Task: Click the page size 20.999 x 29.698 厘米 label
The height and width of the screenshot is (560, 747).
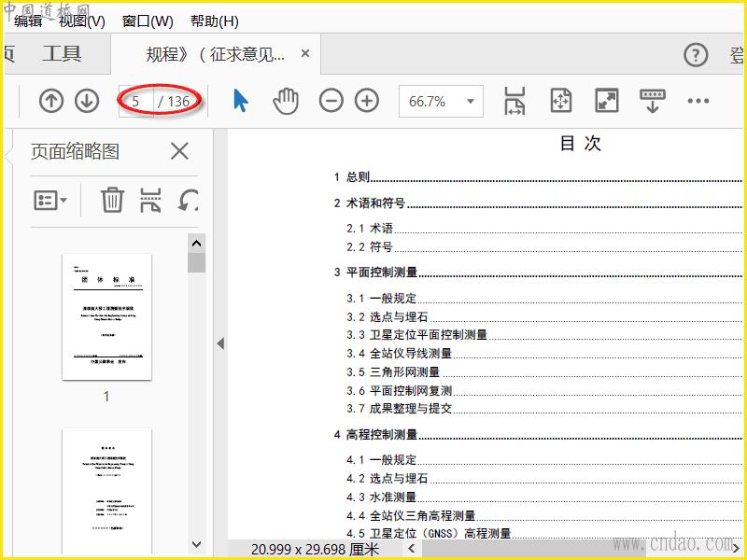Action: (315, 549)
